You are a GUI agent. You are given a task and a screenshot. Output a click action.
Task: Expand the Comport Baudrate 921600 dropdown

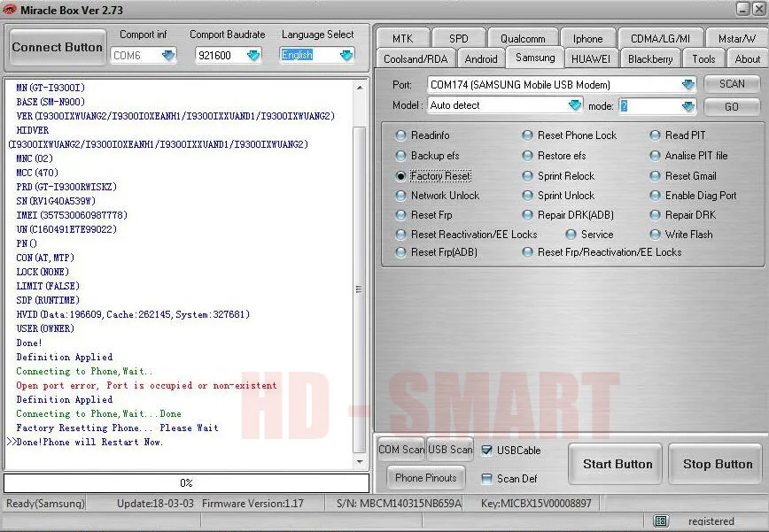[x=253, y=56]
